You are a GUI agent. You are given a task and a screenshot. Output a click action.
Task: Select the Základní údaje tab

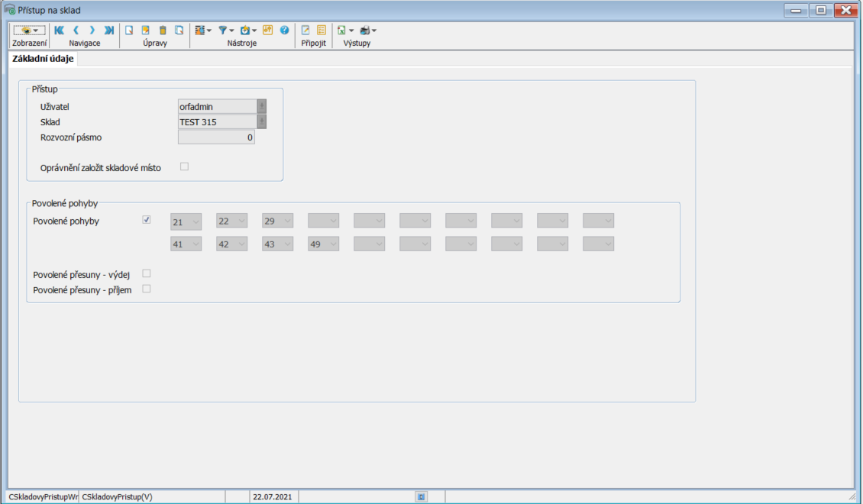click(x=44, y=59)
